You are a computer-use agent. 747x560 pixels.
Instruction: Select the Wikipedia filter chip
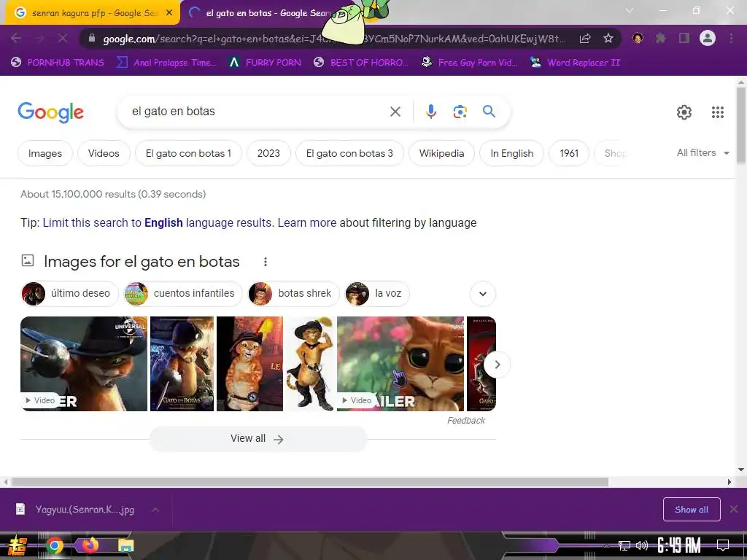coord(441,153)
